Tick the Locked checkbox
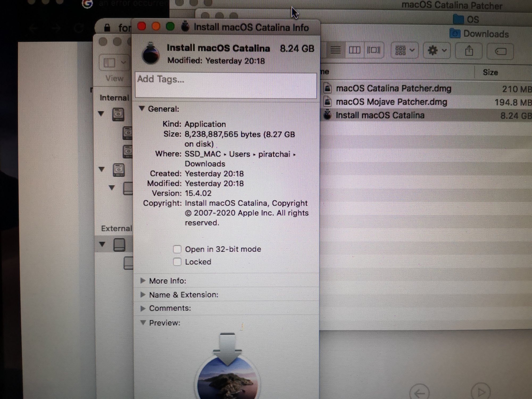Image resolution: width=532 pixels, height=399 pixels. [x=177, y=262]
